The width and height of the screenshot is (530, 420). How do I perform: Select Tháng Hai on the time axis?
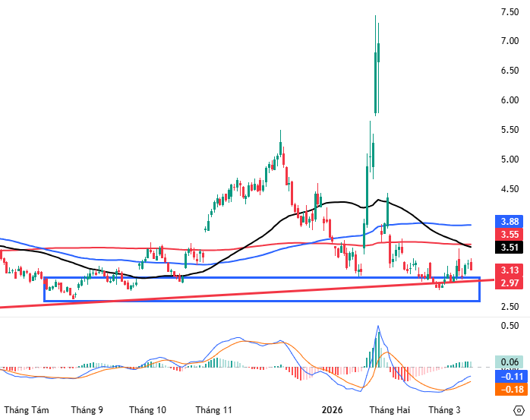[390, 409]
